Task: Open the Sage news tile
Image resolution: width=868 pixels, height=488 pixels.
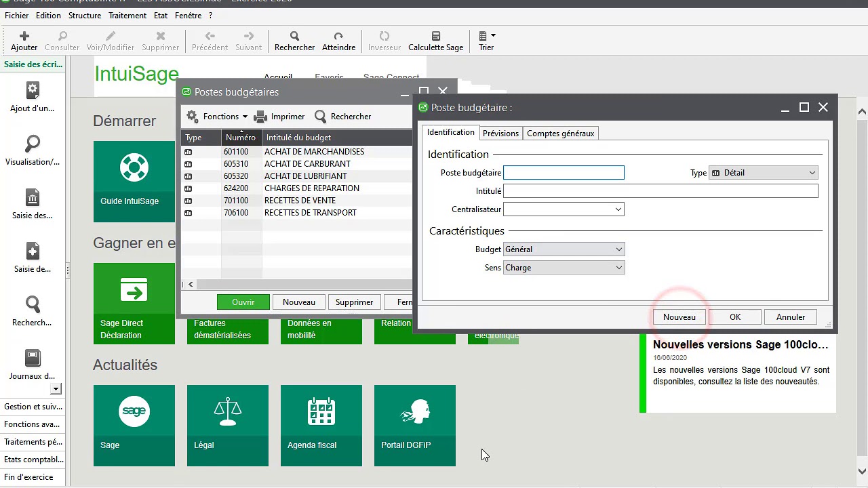Action: coord(134,426)
